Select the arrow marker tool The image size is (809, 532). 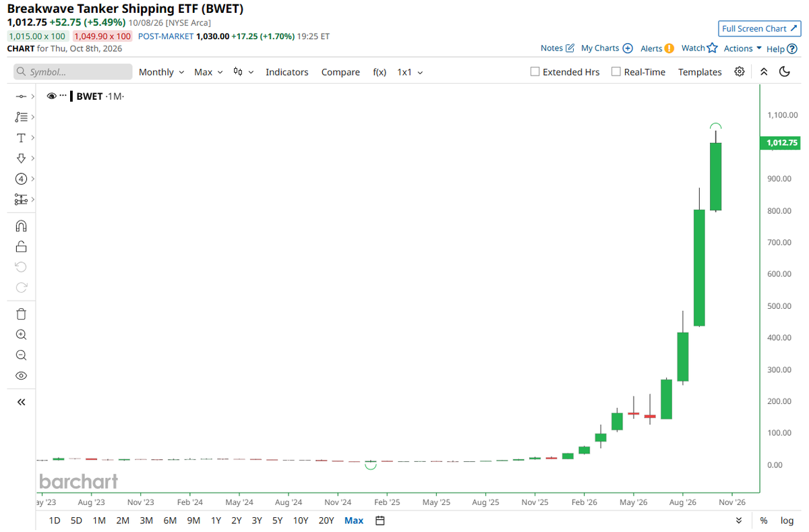coord(21,158)
